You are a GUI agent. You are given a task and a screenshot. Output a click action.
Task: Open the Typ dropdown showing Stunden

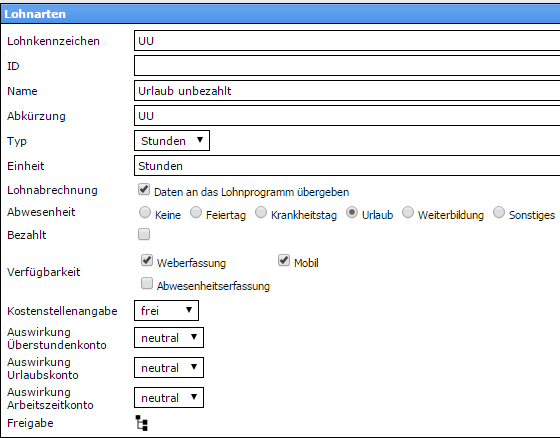click(172, 141)
